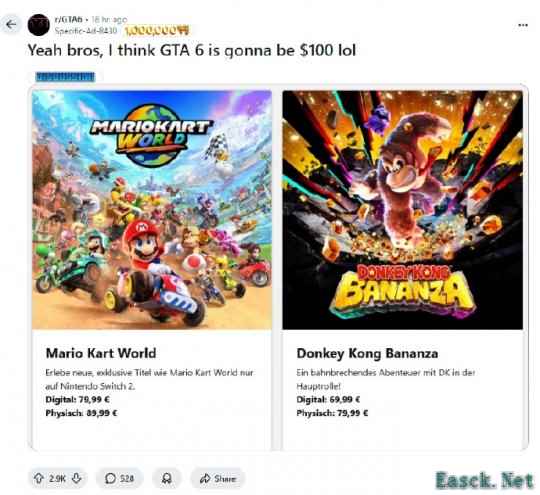540x495 pixels.
Task: Open the r/GTA6 subreddit link
Action: [69, 20]
